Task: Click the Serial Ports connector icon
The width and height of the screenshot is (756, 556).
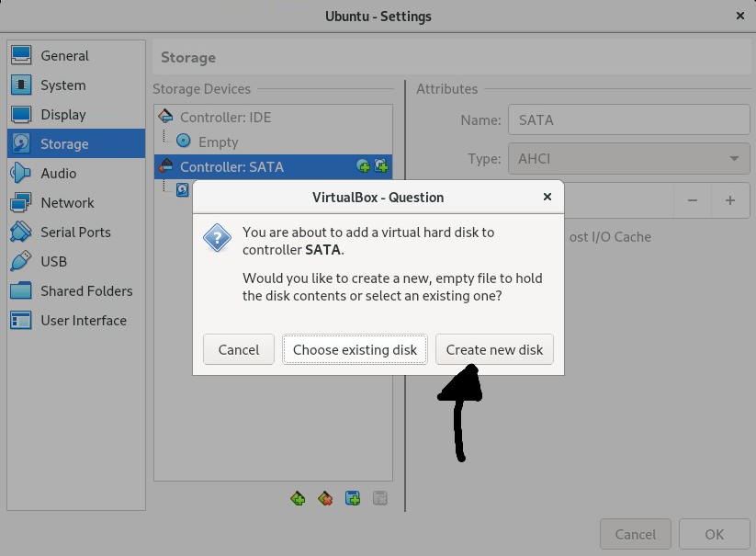Action: 21,232
